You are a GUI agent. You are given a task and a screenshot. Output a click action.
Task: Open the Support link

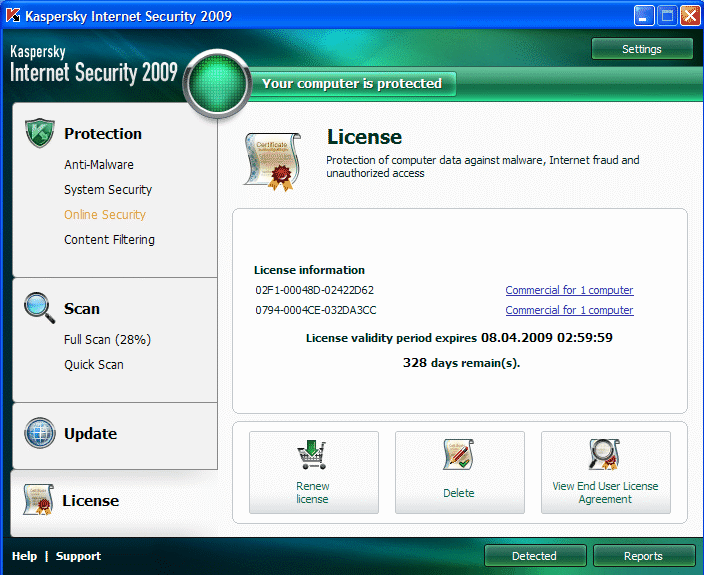(x=78, y=556)
